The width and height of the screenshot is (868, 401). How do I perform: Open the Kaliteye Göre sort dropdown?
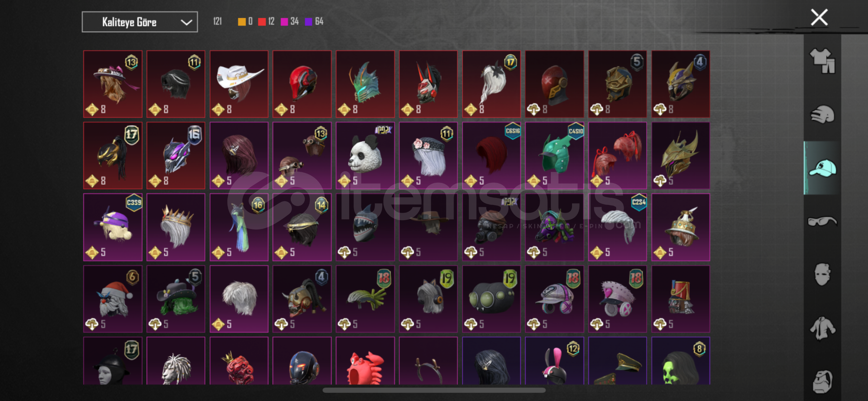140,22
